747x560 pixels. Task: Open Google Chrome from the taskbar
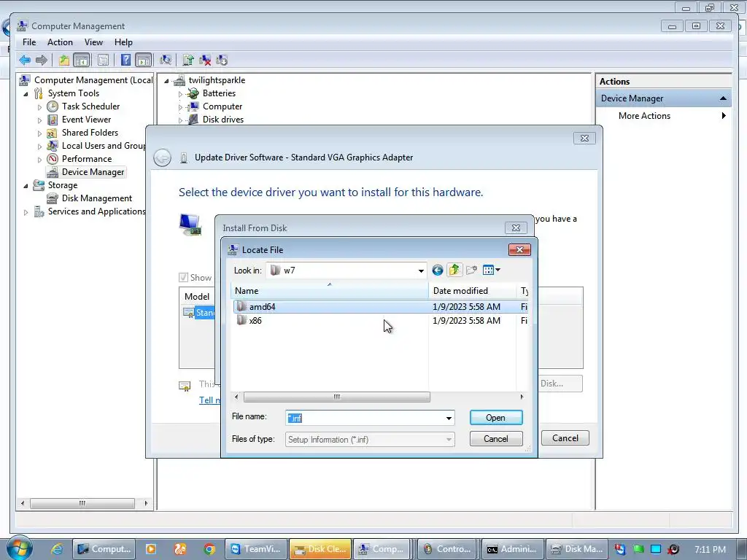click(x=209, y=549)
